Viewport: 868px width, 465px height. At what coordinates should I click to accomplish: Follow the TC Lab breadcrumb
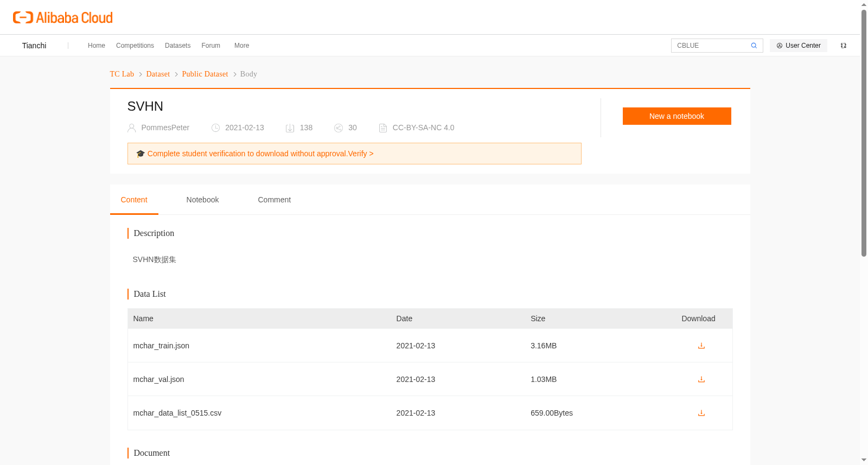click(122, 74)
